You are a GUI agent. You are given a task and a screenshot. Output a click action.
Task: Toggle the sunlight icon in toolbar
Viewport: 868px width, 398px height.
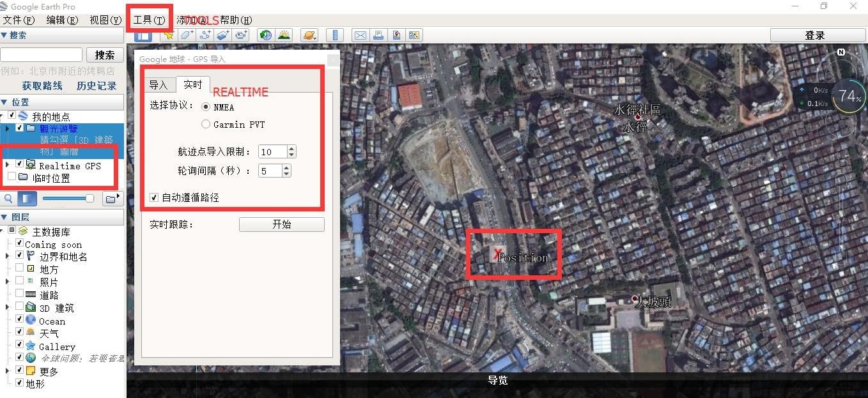[283, 36]
